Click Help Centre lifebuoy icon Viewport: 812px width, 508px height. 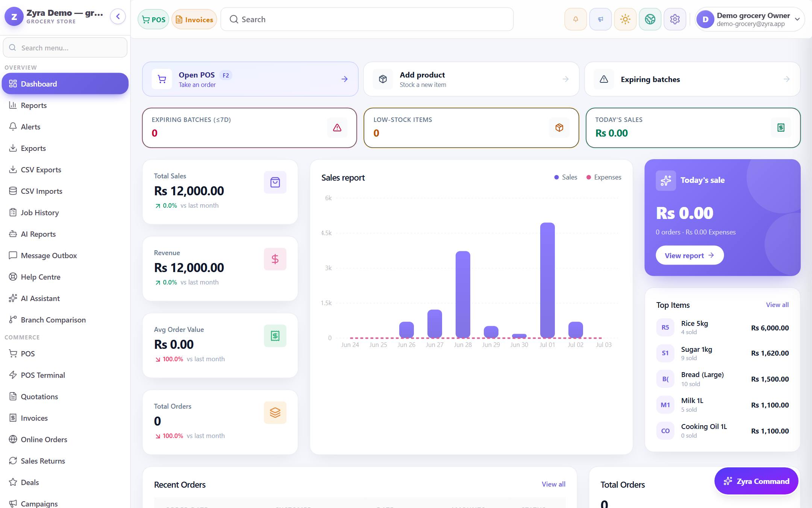coord(13,277)
